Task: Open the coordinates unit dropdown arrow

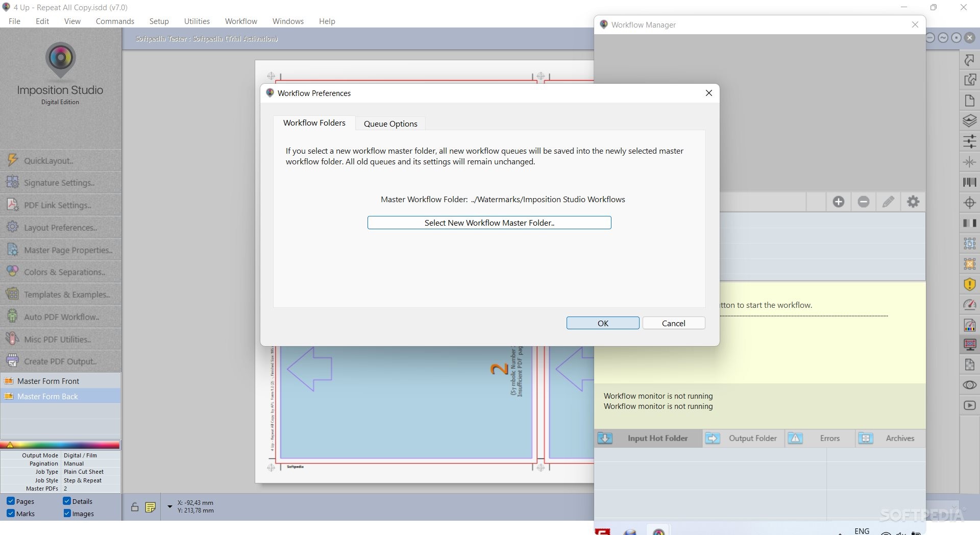Action: 169,506
